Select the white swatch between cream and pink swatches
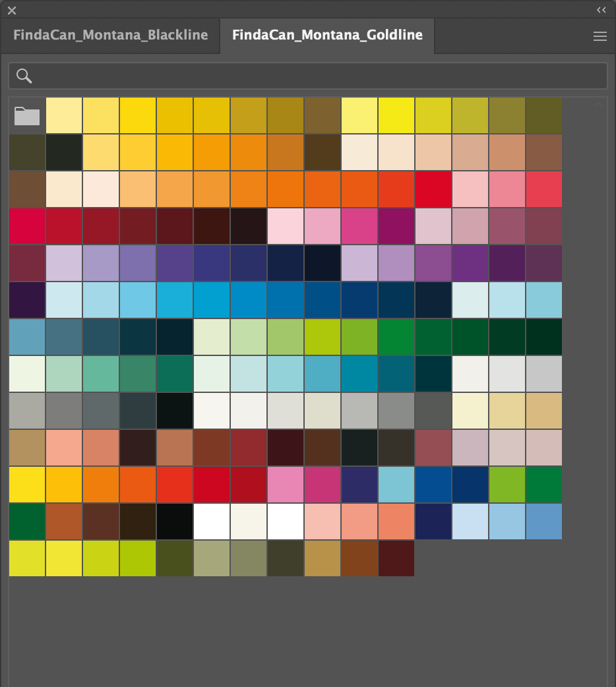616x687 pixels. (x=286, y=522)
